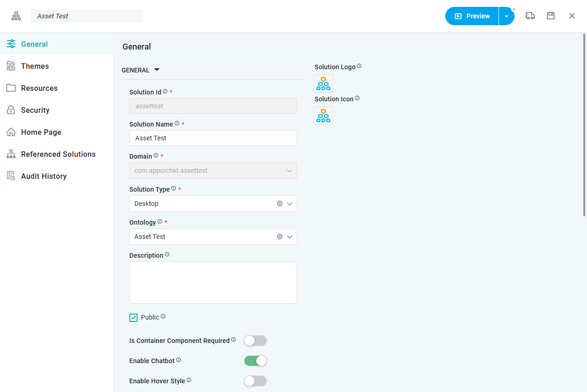The width and height of the screenshot is (587, 392).
Task: Click the save disk icon in header
Action: pos(551,16)
